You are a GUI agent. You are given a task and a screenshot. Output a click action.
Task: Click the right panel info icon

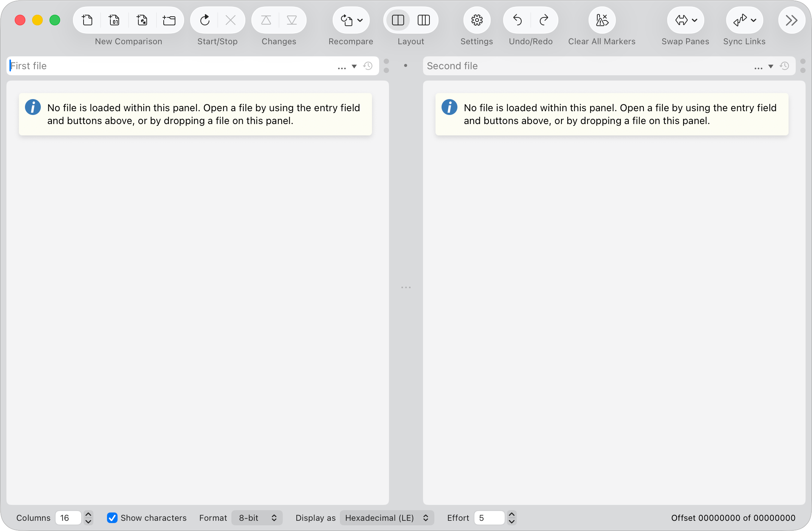pyautogui.click(x=449, y=107)
